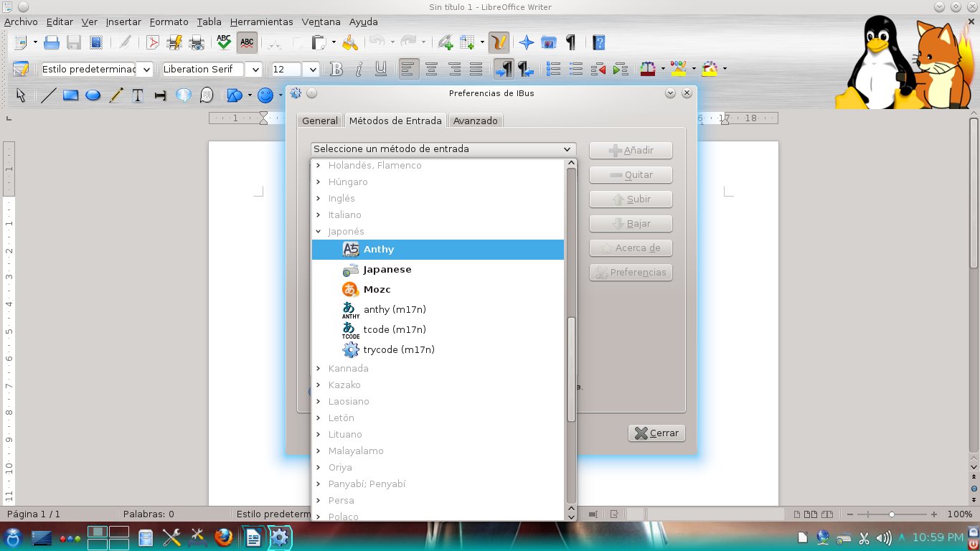The height and width of the screenshot is (551, 980).
Task: Click the Cerrar button
Action: pos(657,433)
